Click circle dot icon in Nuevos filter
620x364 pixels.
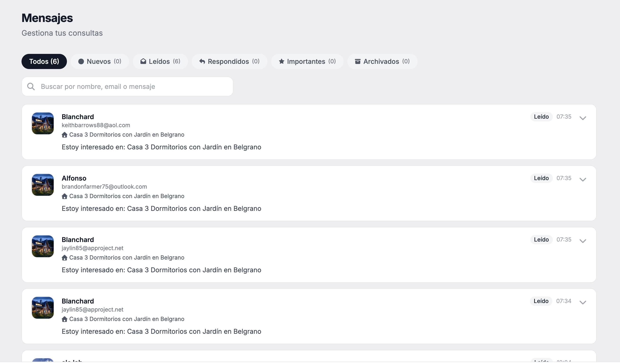click(81, 61)
